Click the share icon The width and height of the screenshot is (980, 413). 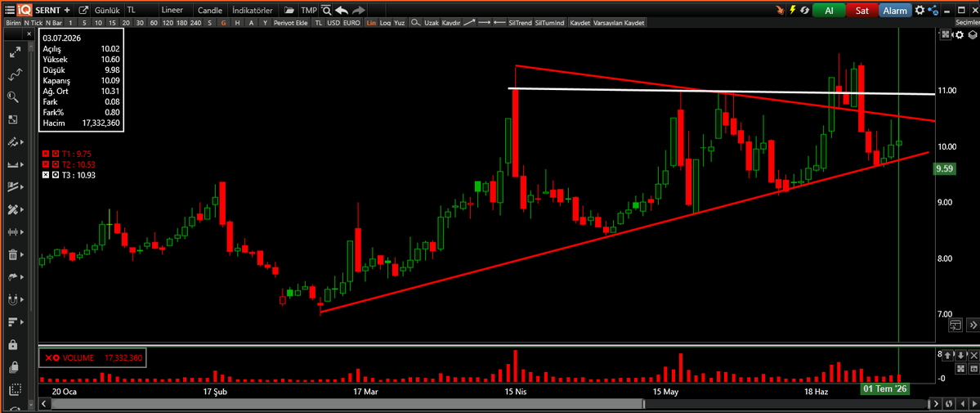(x=933, y=11)
